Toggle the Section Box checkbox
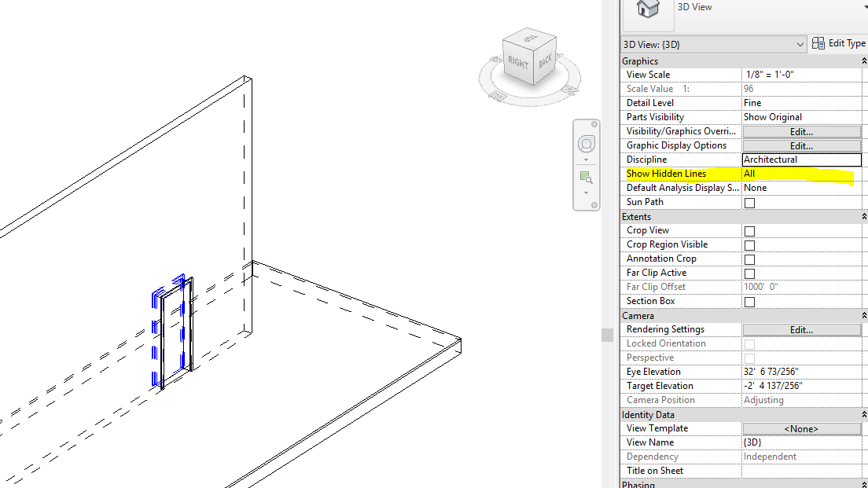The width and height of the screenshot is (868, 488). pos(751,301)
